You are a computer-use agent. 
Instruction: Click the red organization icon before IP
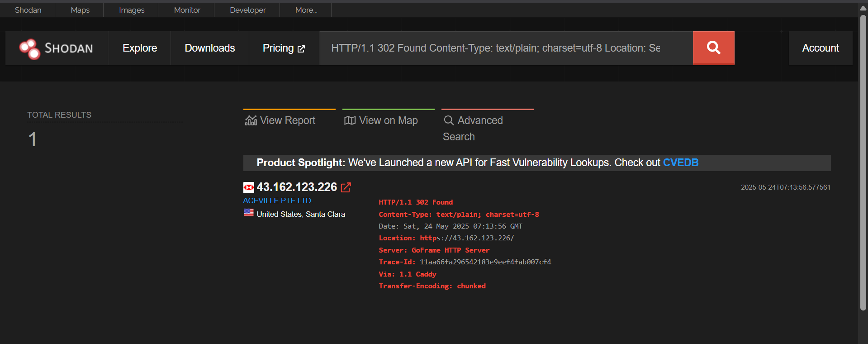pos(249,187)
